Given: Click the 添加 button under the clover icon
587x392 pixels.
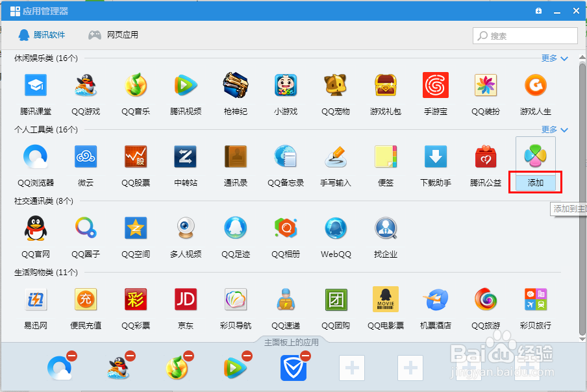Looking at the screenshot, I should 535,182.
